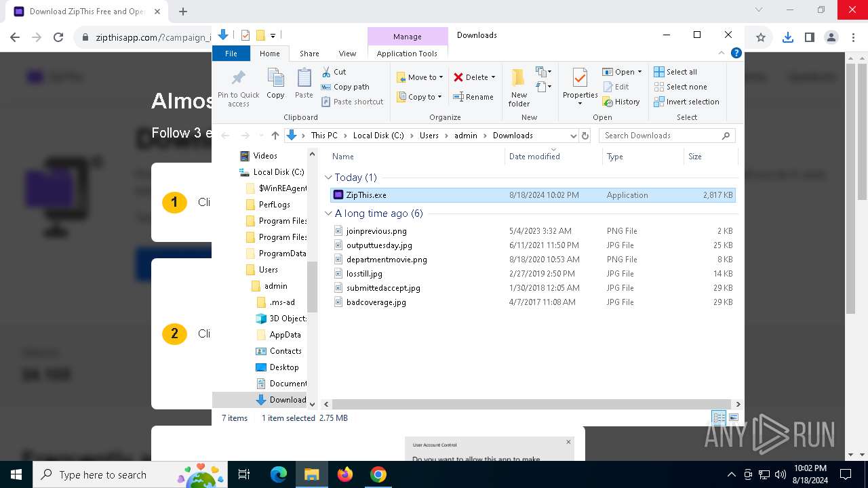Switch to Large icons view layout icon

pos(733,418)
